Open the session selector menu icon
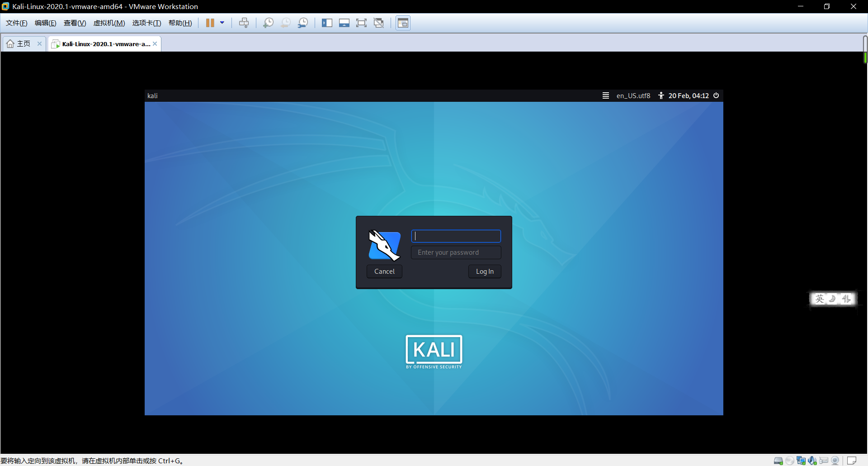868x466 pixels. 606,95
